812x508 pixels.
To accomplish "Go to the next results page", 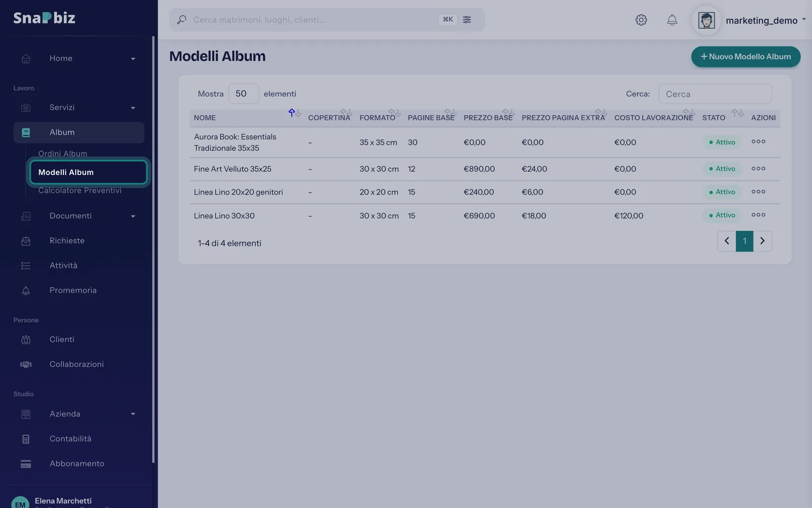I will 762,241.
